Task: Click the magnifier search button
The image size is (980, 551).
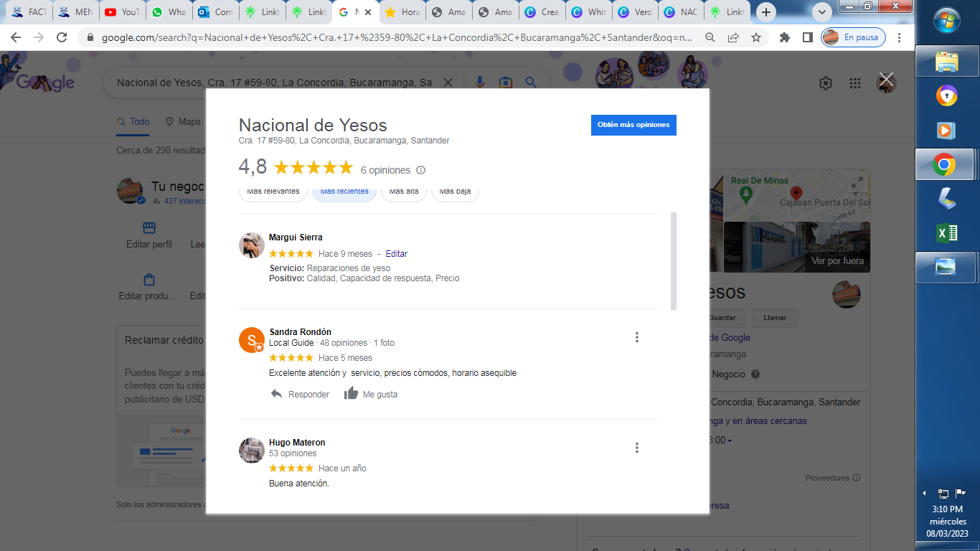Action: coord(531,83)
